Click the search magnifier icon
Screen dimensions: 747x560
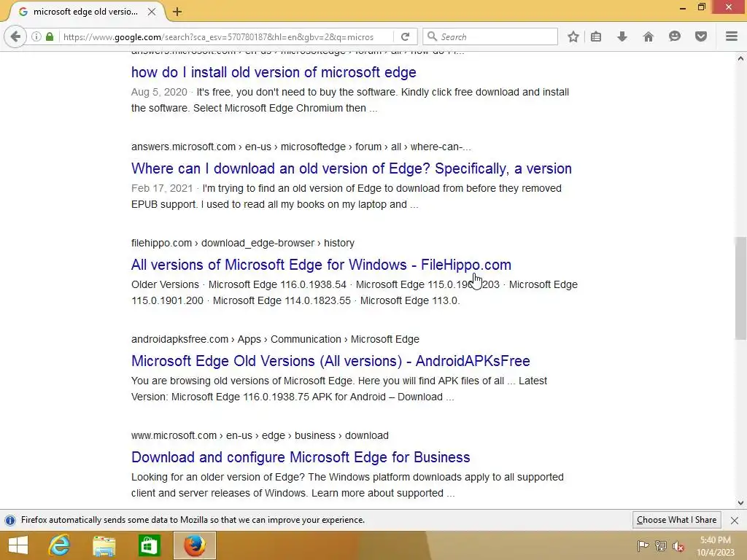tap(432, 36)
